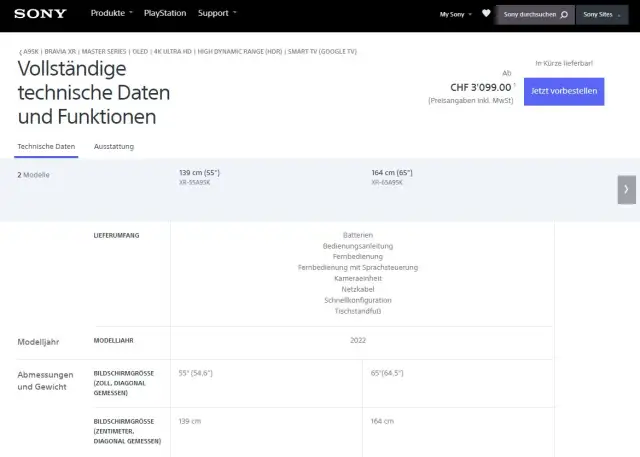Select the 164 cm (65") model header

pos(392,173)
